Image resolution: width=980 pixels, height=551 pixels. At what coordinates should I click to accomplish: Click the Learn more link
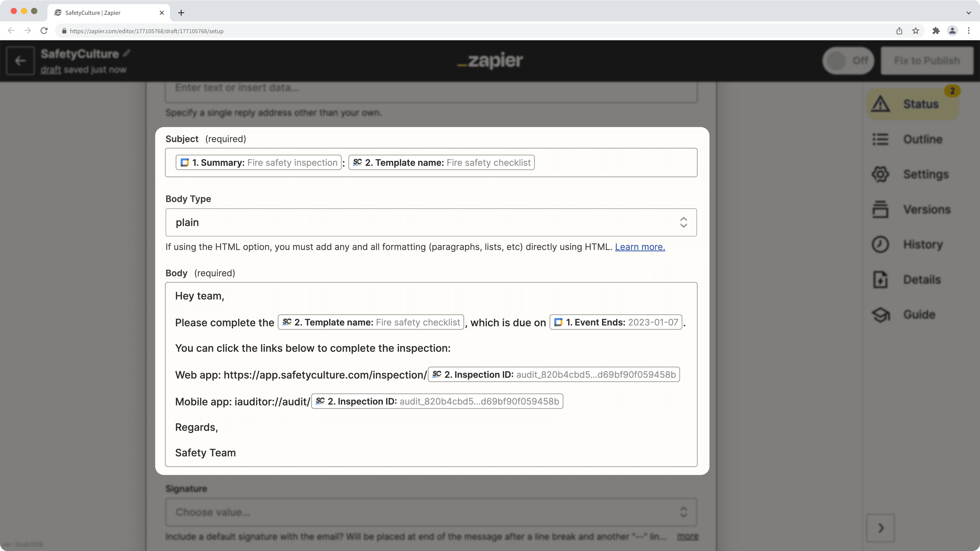tap(640, 247)
